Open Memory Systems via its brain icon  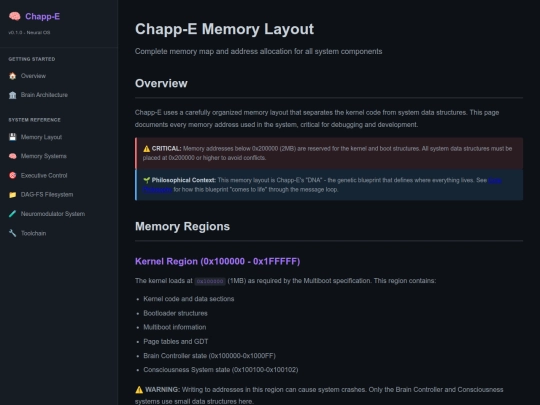[13, 156]
